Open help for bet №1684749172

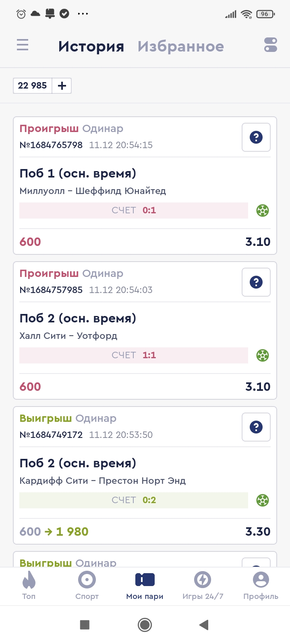[256, 427]
